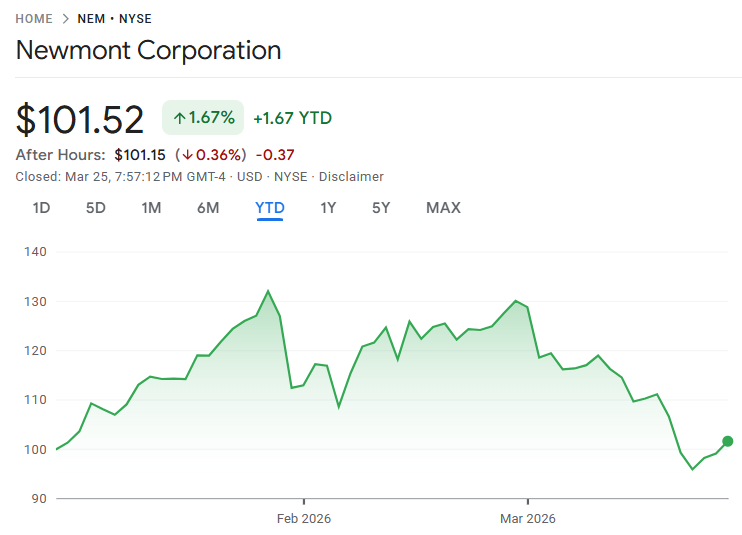This screenshot has height=535, width=742.
Task: Click the Mar 2026 axis marker
Action: (x=527, y=518)
